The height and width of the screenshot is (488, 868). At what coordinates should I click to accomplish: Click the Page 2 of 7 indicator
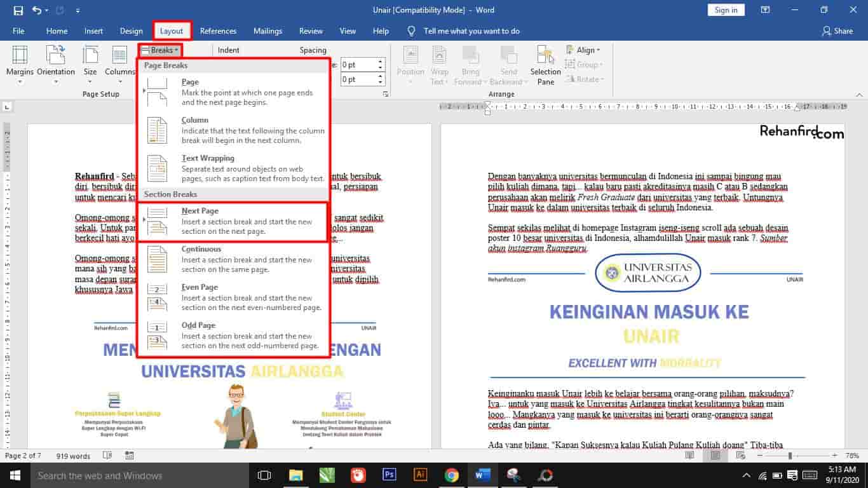click(23, 456)
